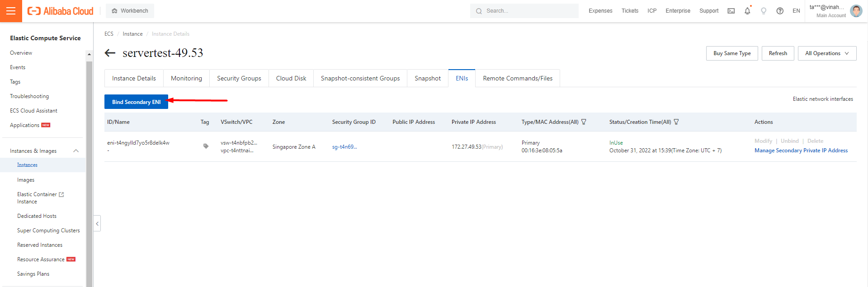
Task: Filter by Status/Creation Time column
Action: click(x=676, y=122)
